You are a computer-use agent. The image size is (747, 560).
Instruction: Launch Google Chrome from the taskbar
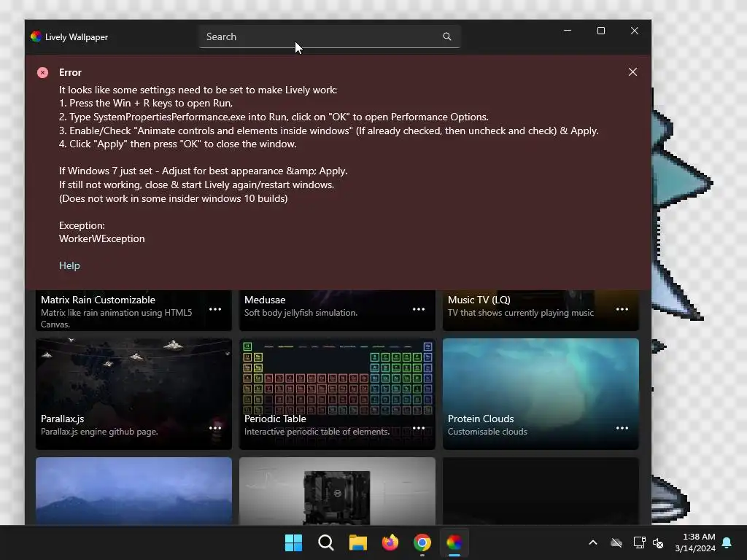(x=422, y=542)
